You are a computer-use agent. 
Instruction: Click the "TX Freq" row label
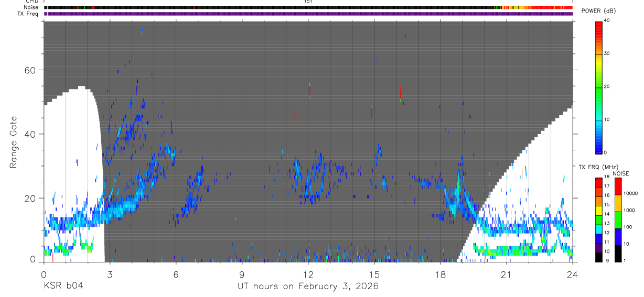click(x=27, y=14)
